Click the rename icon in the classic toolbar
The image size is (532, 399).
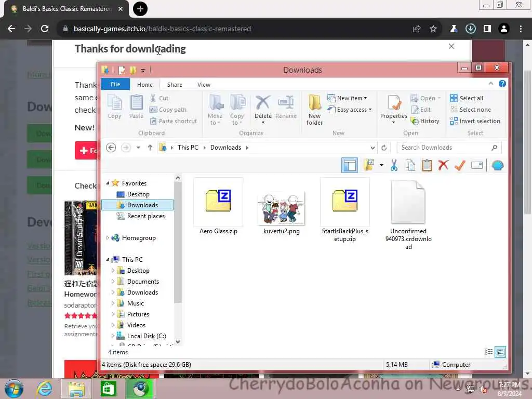click(477, 166)
